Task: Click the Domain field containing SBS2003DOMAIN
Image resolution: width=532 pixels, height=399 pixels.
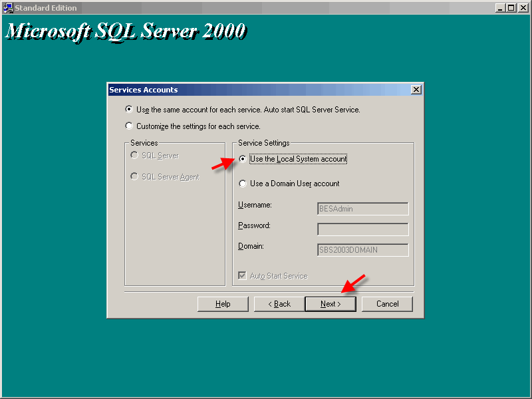Action: tap(362, 250)
